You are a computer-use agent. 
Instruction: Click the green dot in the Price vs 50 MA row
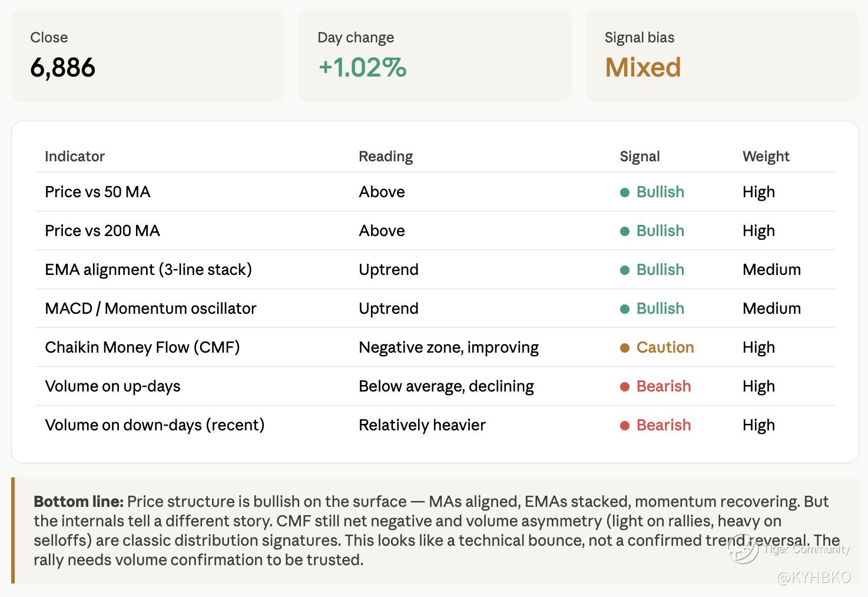[x=625, y=193]
